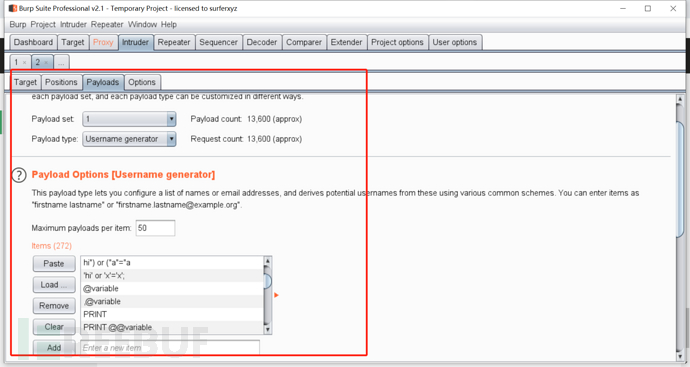The image size is (690, 367).
Task: Open the Payload Options help icon
Action: pos(19,175)
